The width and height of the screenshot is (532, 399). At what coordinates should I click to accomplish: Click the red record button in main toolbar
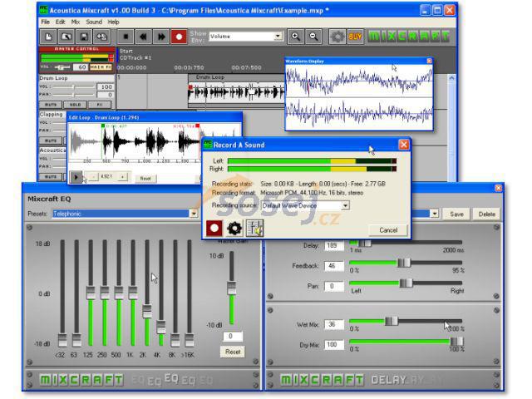click(179, 37)
